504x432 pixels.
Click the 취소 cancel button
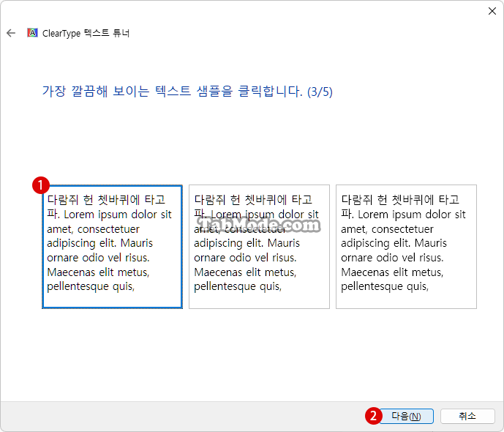pos(467,416)
